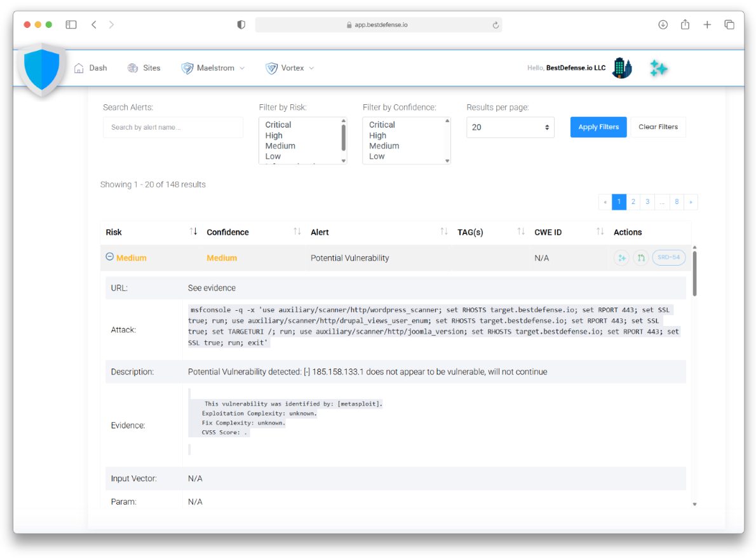756x558 pixels.
Task: Reload the page
Action: 495,25
